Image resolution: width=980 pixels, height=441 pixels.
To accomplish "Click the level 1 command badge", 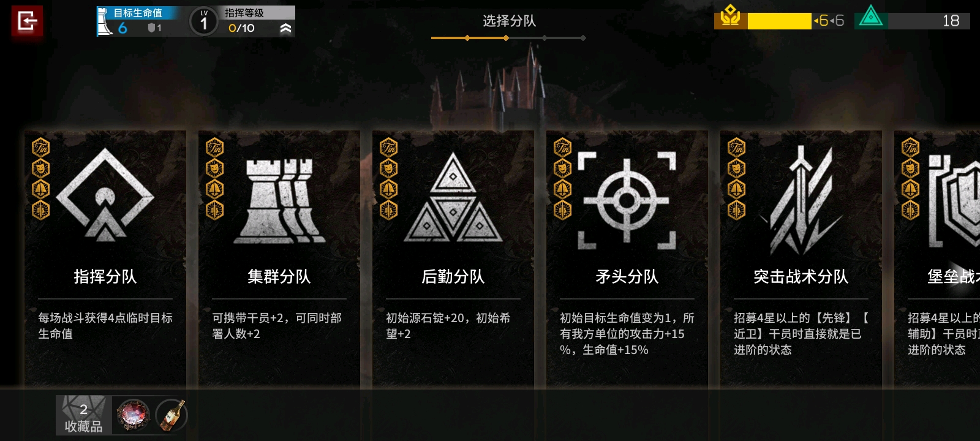I will (204, 22).
